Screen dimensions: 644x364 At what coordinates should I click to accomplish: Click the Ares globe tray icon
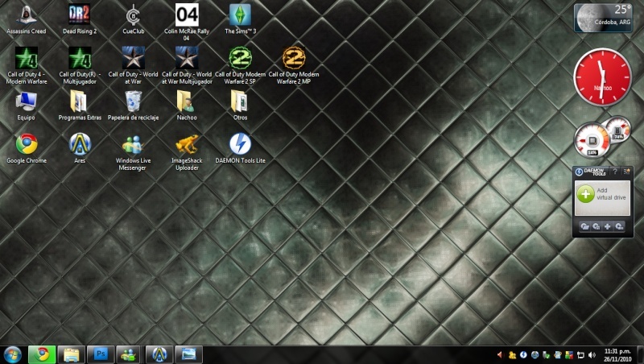[x=535, y=354]
